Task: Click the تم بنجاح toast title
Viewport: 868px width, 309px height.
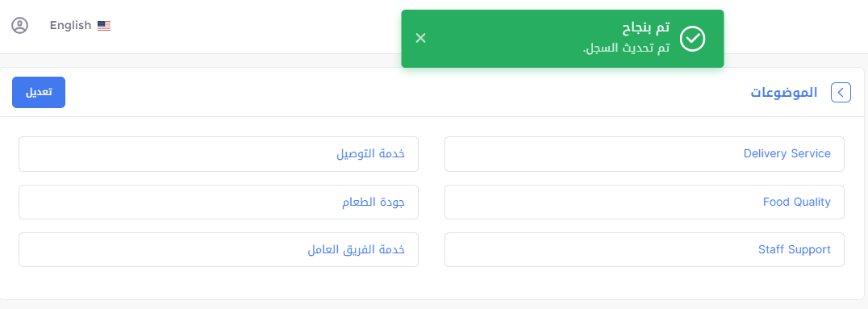Action: [x=646, y=27]
